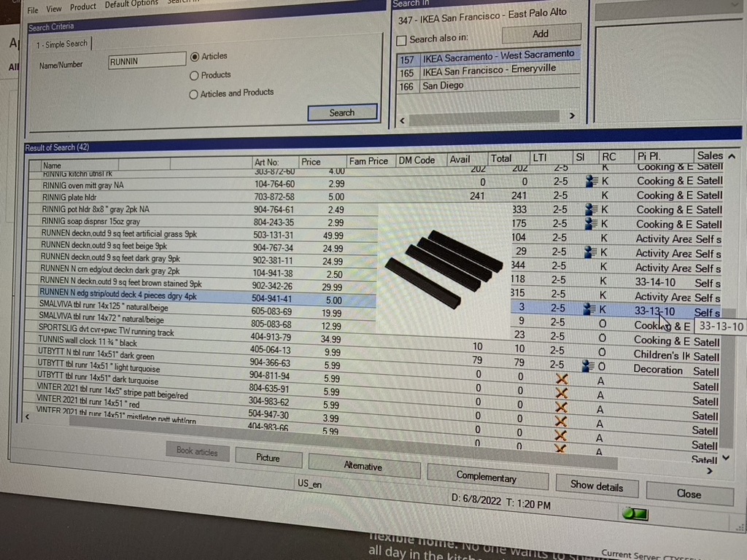This screenshot has height=560, width=747.
Task: Open the Product menu
Action: tap(82, 7)
